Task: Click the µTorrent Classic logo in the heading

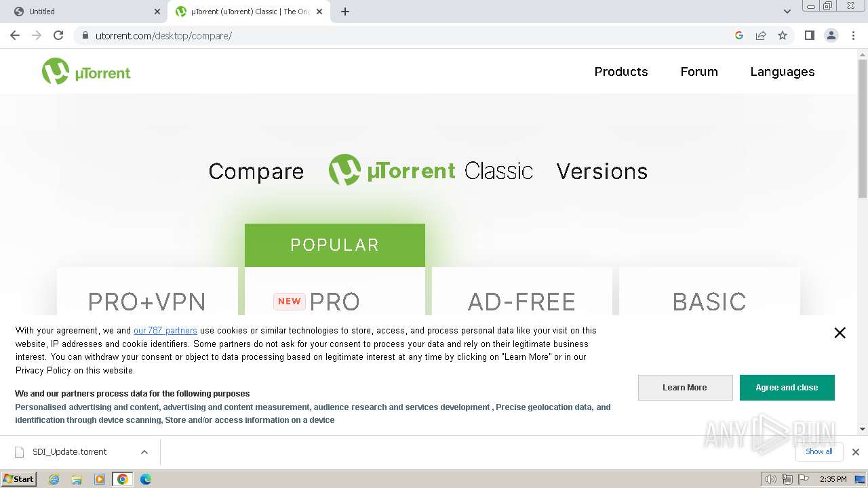Action: (x=431, y=170)
